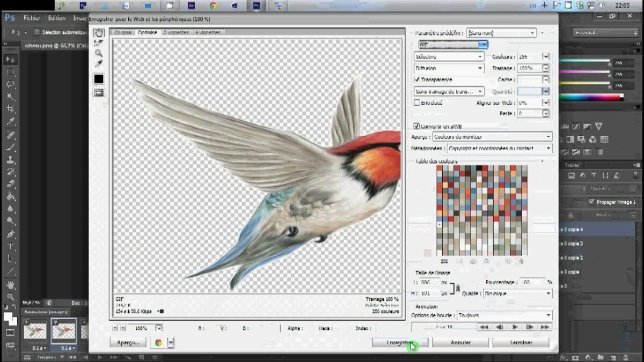Select the Eyedropper tool in the dialog
Viewport: 644px width, 362px height.
click(x=99, y=64)
